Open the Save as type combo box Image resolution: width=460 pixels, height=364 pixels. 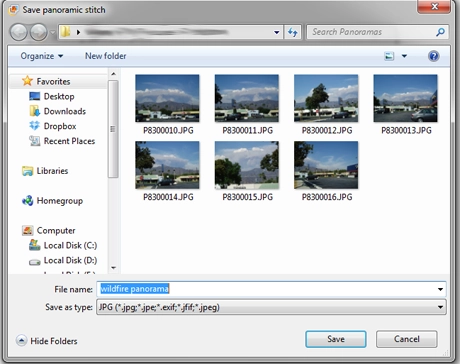click(271, 307)
